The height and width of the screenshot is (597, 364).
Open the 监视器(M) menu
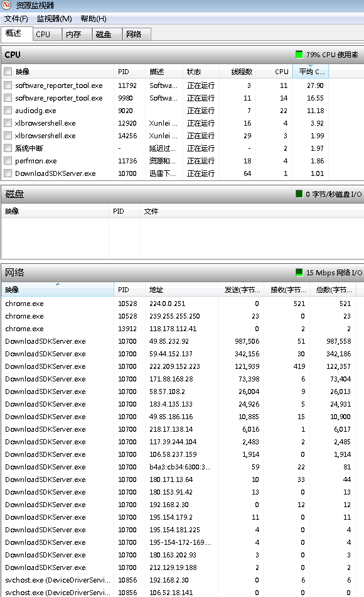(x=55, y=19)
